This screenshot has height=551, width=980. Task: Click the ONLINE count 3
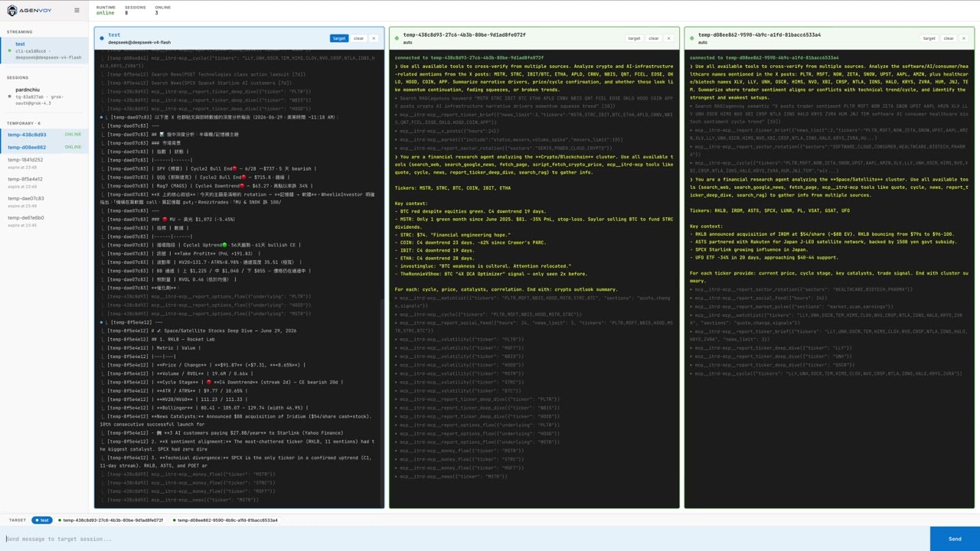click(157, 13)
